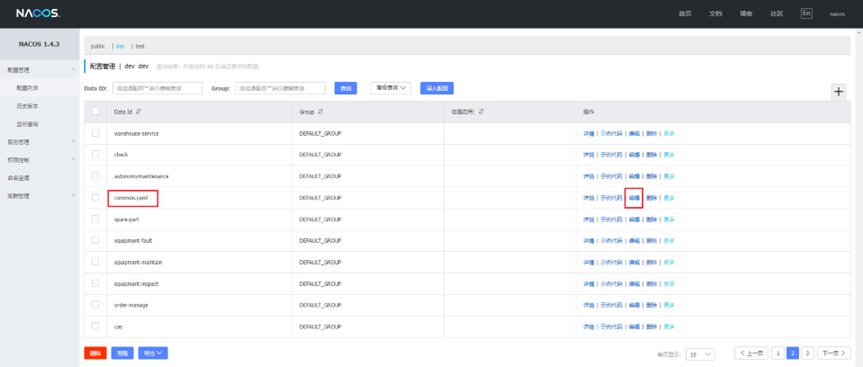Open 配置列表 in the sidebar
This screenshot has width=863, height=367.
(28, 87)
